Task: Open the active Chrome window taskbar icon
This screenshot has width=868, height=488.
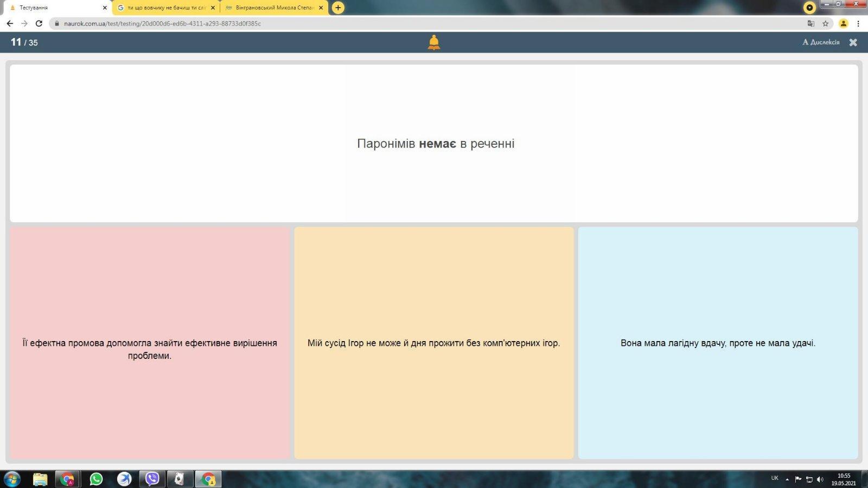Action: 208,479
